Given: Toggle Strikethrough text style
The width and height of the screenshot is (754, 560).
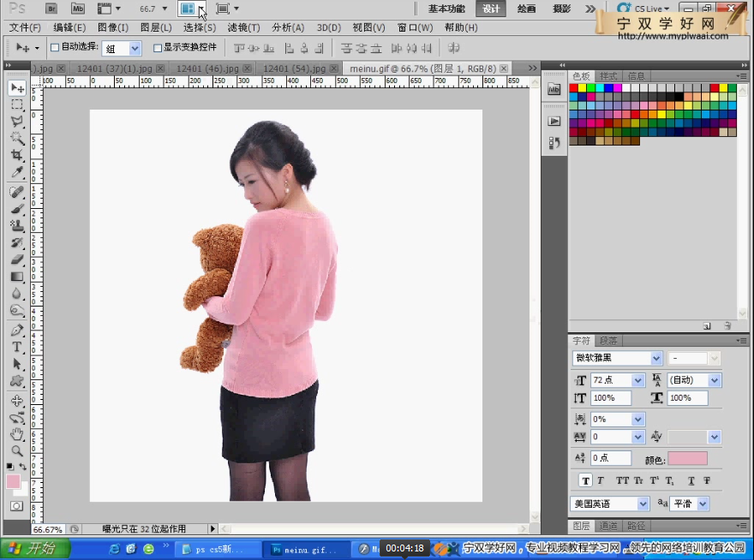Looking at the screenshot, I should tap(707, 480).
